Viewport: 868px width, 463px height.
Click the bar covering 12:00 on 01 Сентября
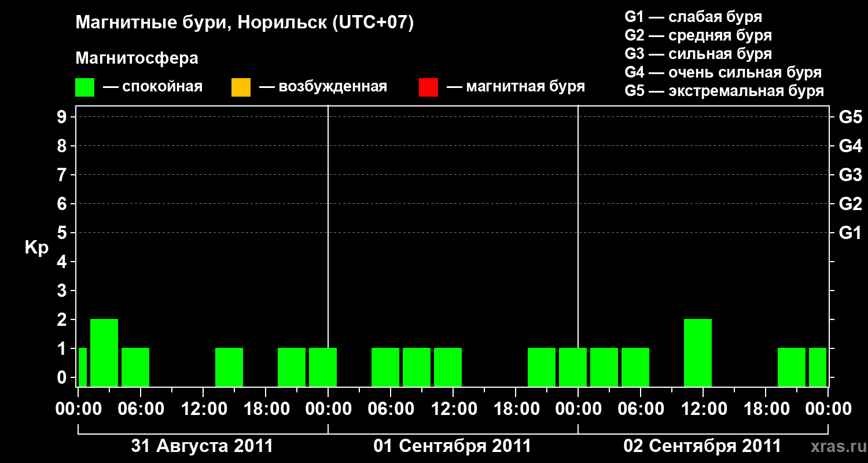[448, 367]
